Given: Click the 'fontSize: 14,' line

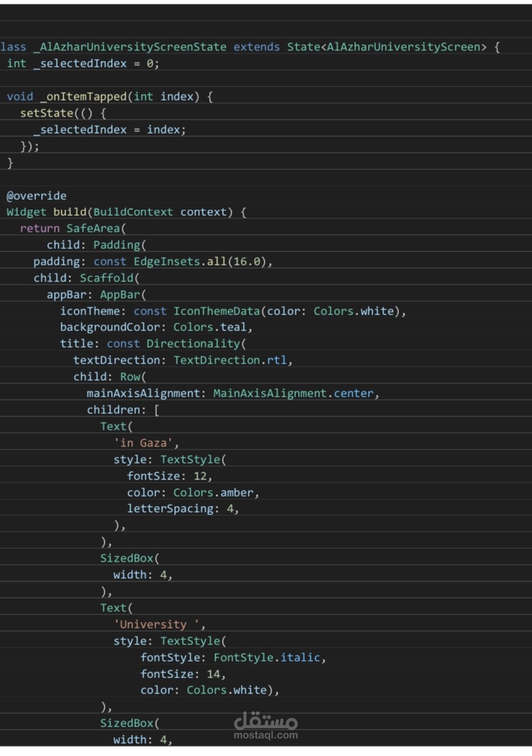Looking at the screenshot, I should [183, 674].
